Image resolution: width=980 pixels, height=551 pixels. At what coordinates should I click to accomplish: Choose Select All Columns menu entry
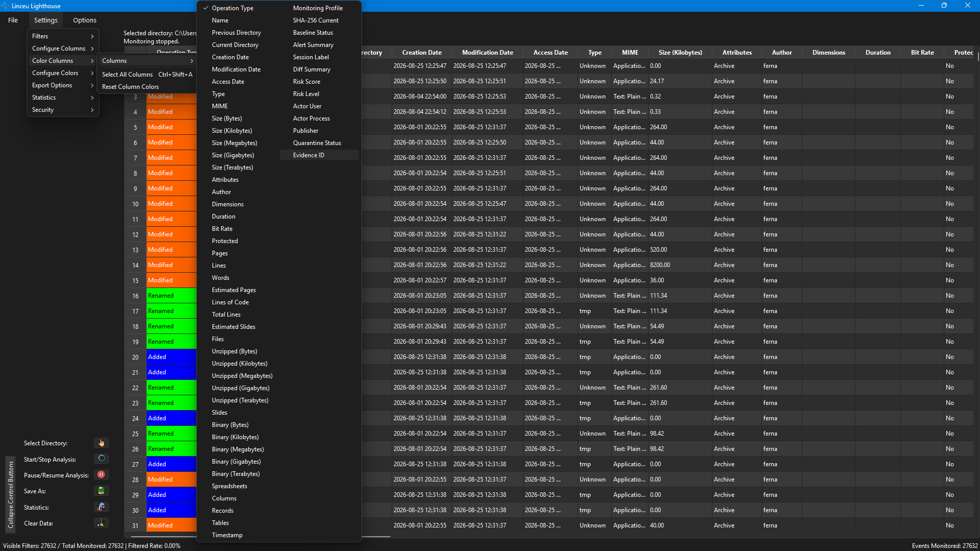point(147,75)
